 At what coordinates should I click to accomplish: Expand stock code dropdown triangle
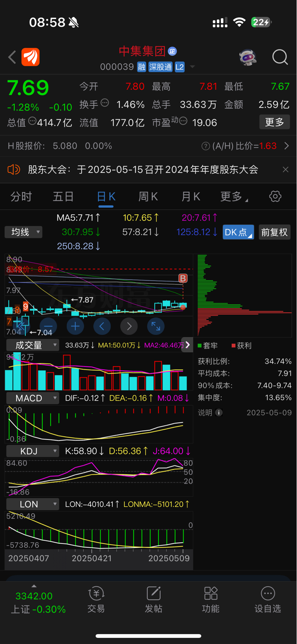[x=192, y=67]
